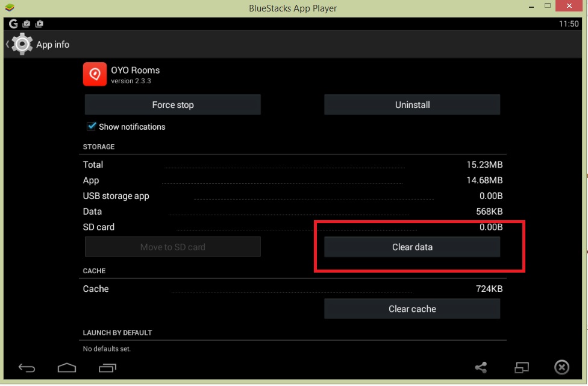The height and width of the screenshot is (386, 588).
Task: Click the OYO Rooms app name
Action: coord(136,70)
